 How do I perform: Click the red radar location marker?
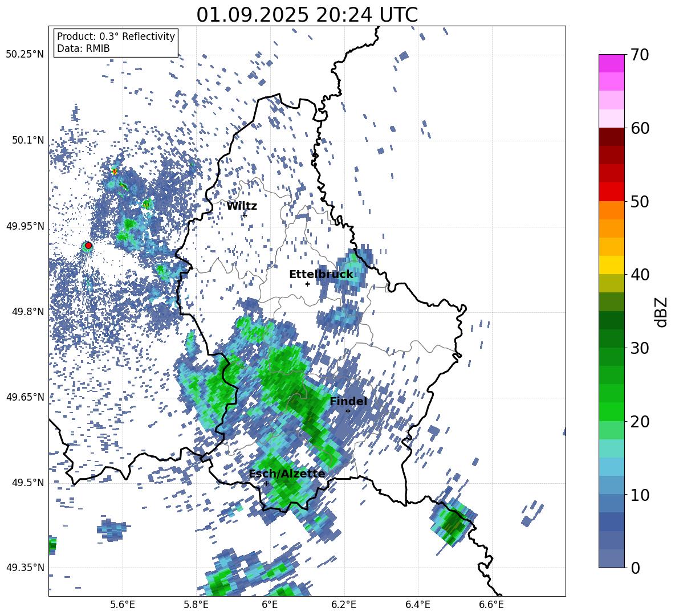(x=88, y=246)
